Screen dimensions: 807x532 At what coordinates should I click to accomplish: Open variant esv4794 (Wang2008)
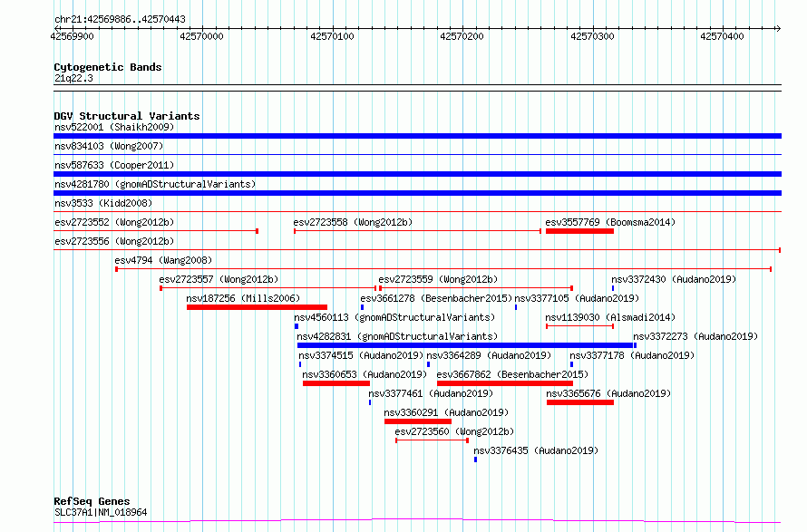pyautogui.click(x=163, y=260)
